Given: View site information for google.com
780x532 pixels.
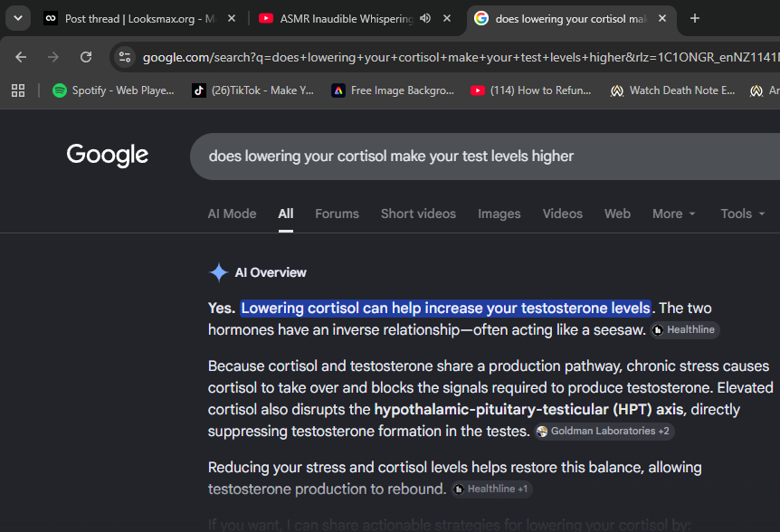Looking at the screenshot, I should [x=125, y=57].
